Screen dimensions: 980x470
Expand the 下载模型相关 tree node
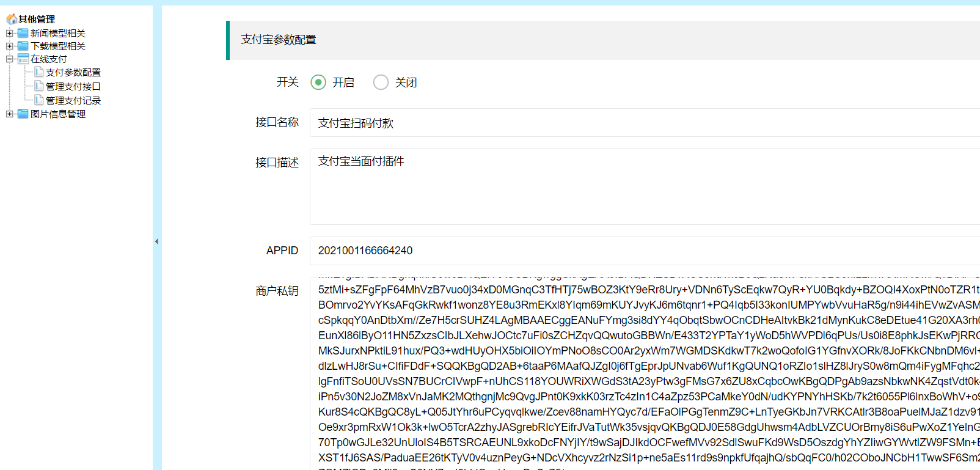[x=9, y=46]
